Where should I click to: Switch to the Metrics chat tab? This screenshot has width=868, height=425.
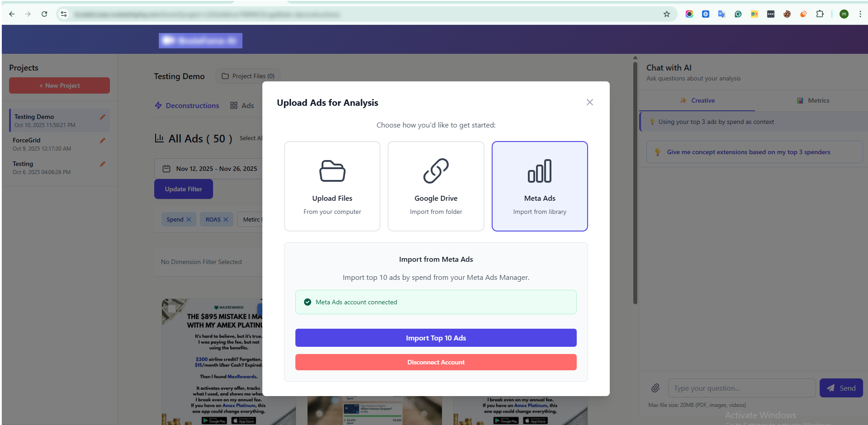click(x=813, y=100)
